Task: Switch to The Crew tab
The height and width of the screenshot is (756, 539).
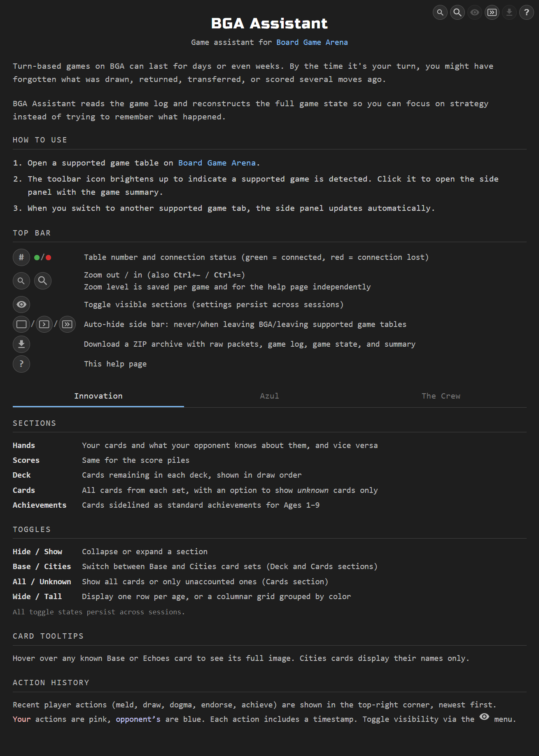Action: pyautogui.click(x=441, y=396)
